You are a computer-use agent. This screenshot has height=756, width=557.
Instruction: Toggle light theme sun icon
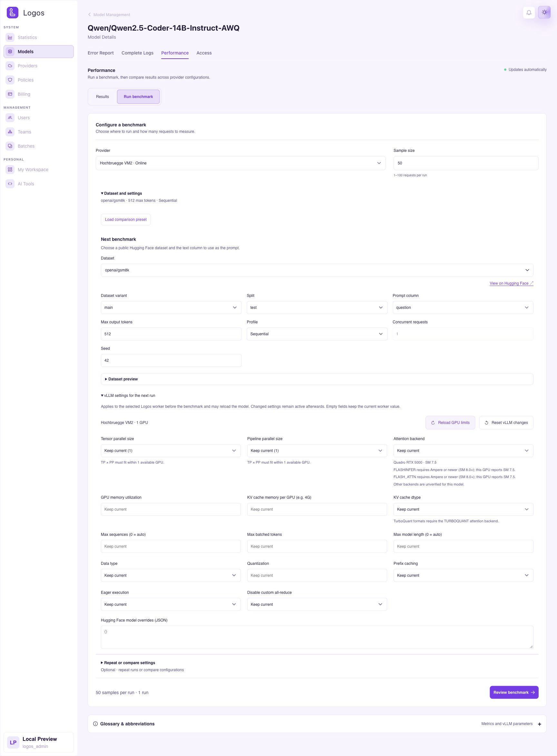click(544, 13)
